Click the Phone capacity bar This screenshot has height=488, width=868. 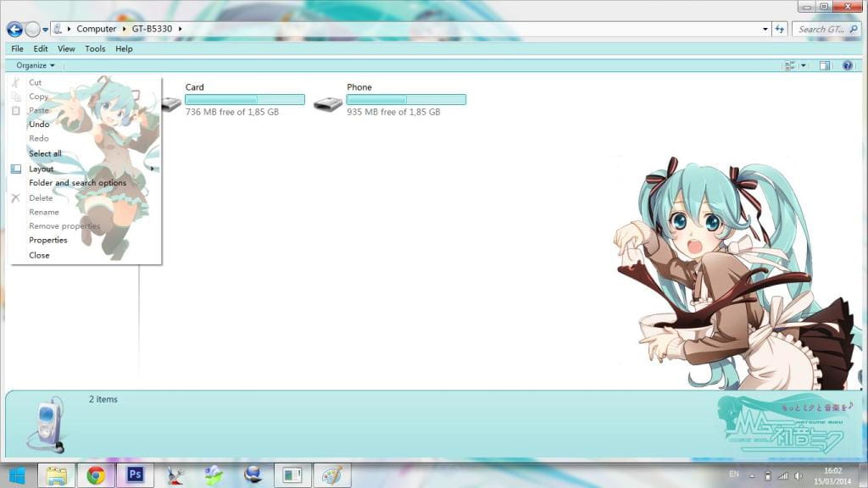406,100
